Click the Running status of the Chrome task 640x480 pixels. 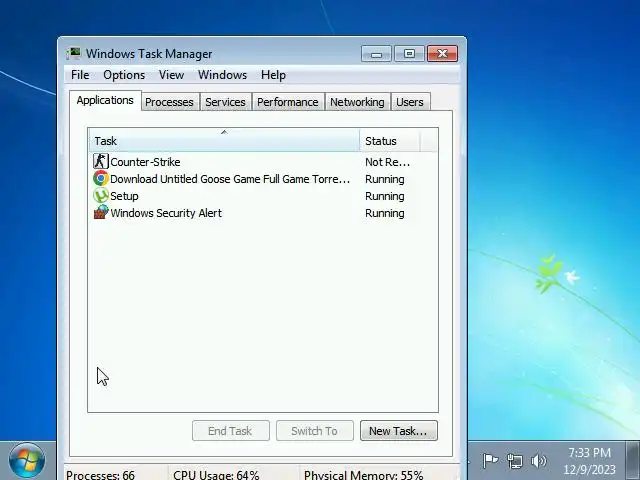[385, 179]
